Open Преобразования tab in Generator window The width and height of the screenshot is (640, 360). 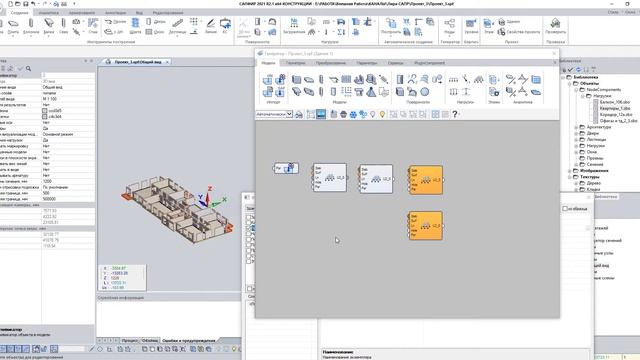tap(331, 63)
